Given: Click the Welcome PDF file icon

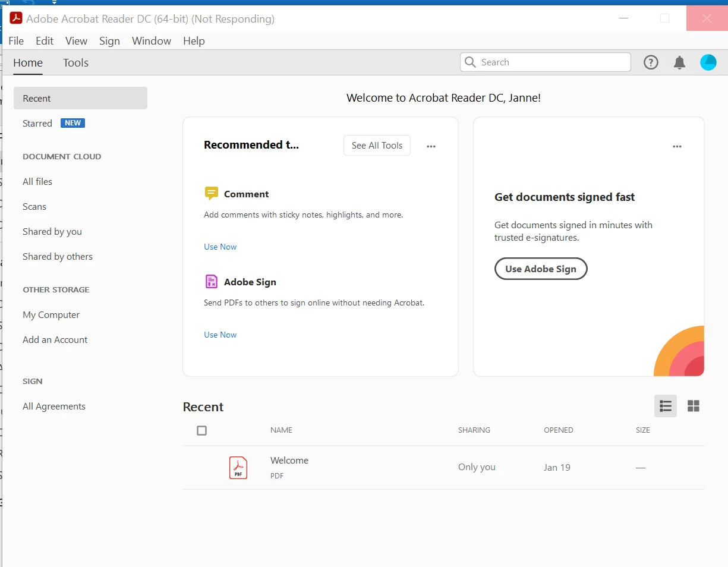Looking at the screenshot, I should coord(238,468).
